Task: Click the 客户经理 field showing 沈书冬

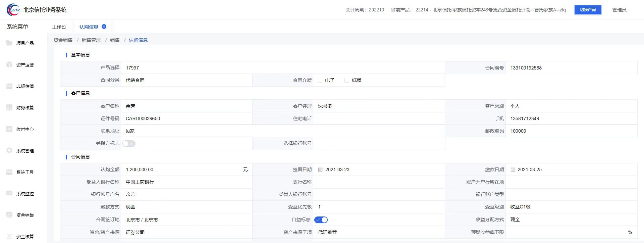Action: 379,106
